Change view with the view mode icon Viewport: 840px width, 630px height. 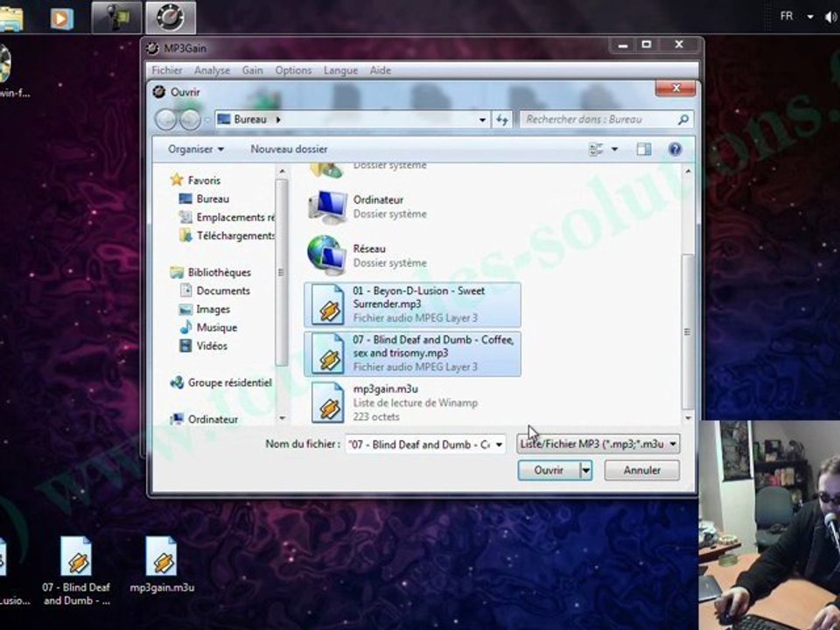tap(596, 150)
